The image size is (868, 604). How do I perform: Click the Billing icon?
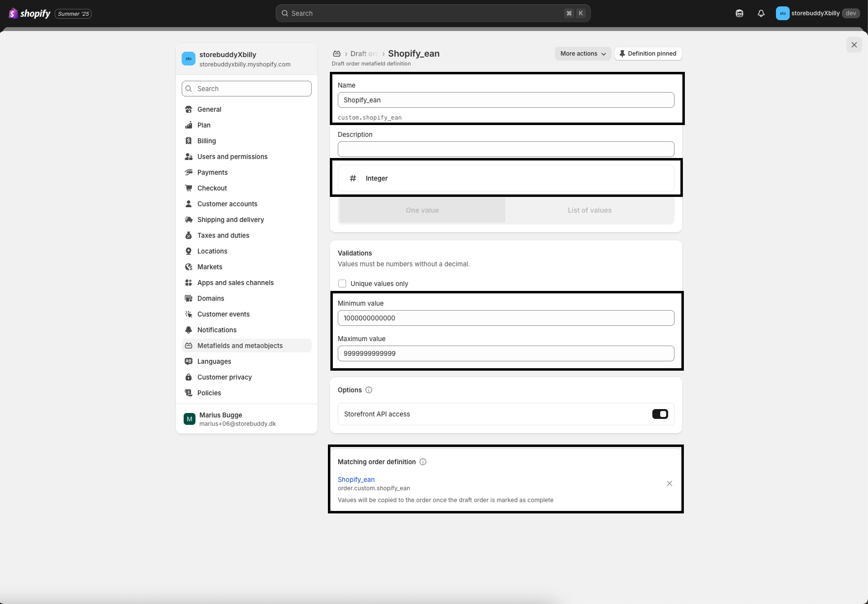click(189, 141)
